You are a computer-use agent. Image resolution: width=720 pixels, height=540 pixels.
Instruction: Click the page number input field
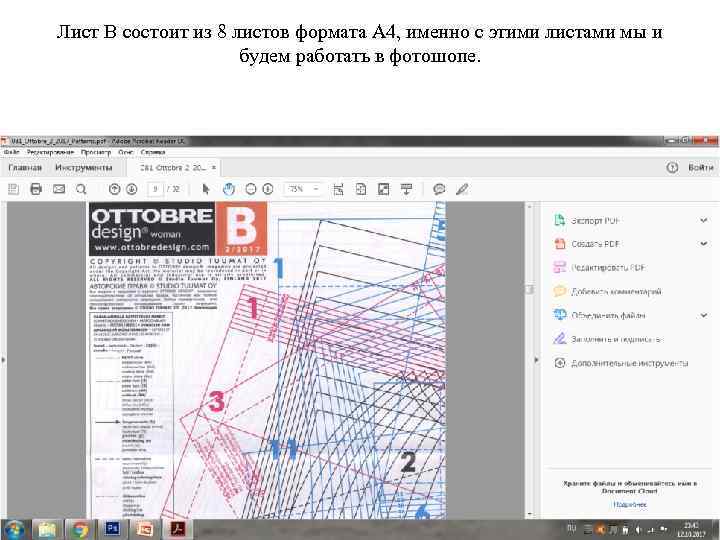tap(155, 189)
